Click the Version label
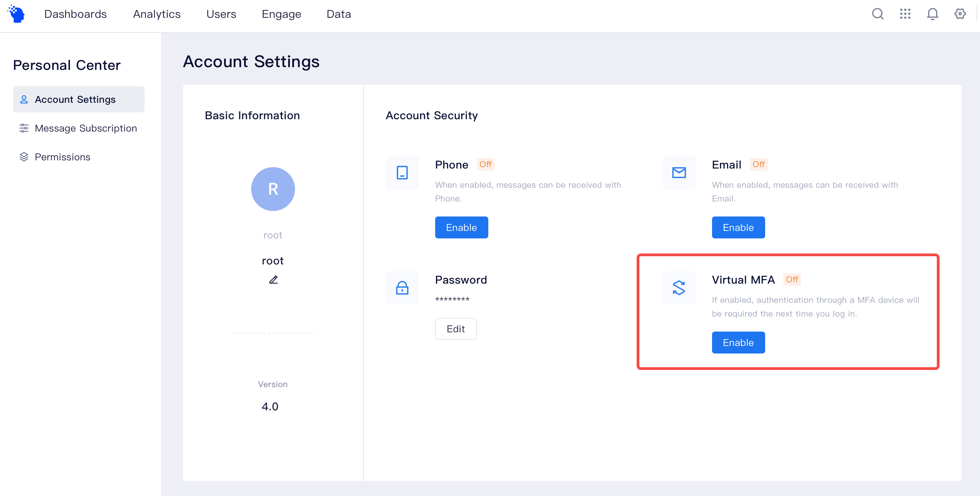Viewport: 980px width, 496px height. (273, 384)
